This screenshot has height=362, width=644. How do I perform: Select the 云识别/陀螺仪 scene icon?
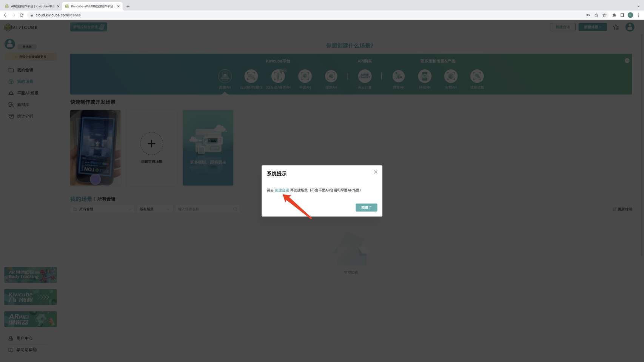pyautogui.click(x=251, y=76)
